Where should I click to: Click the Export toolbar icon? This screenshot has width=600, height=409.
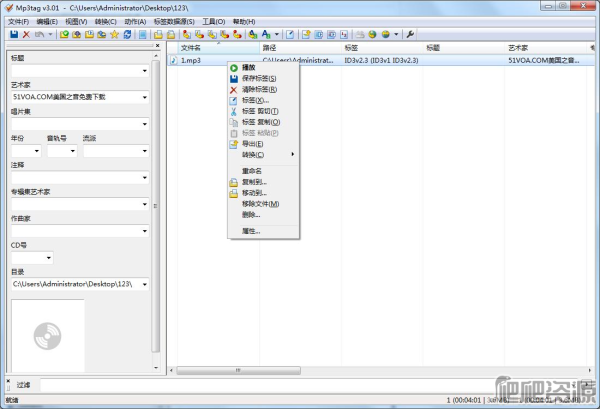306,34
